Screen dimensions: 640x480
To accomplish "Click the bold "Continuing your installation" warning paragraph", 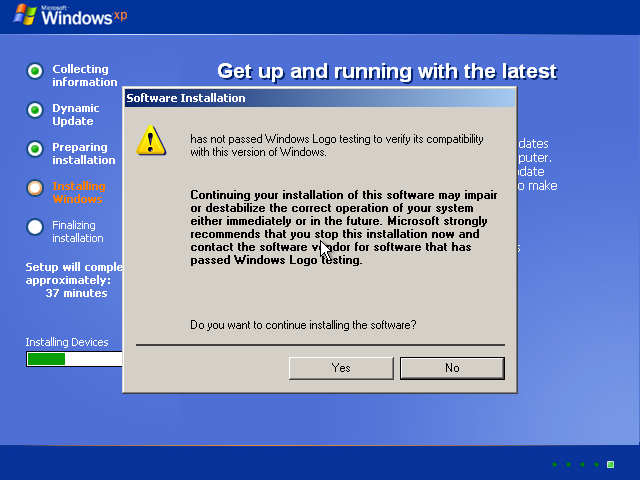I will [x=344, y=227].
